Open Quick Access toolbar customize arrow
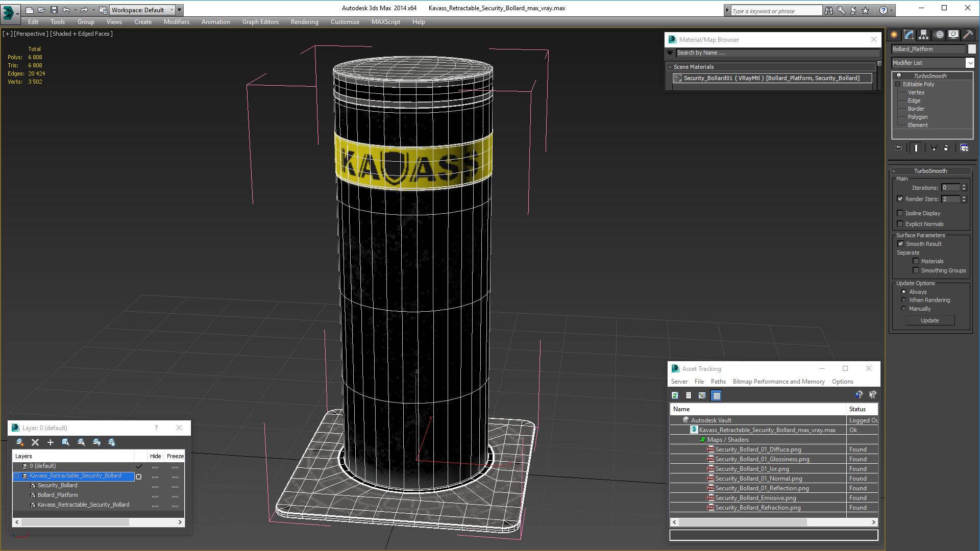980x551 pixels. pos(179,10)
